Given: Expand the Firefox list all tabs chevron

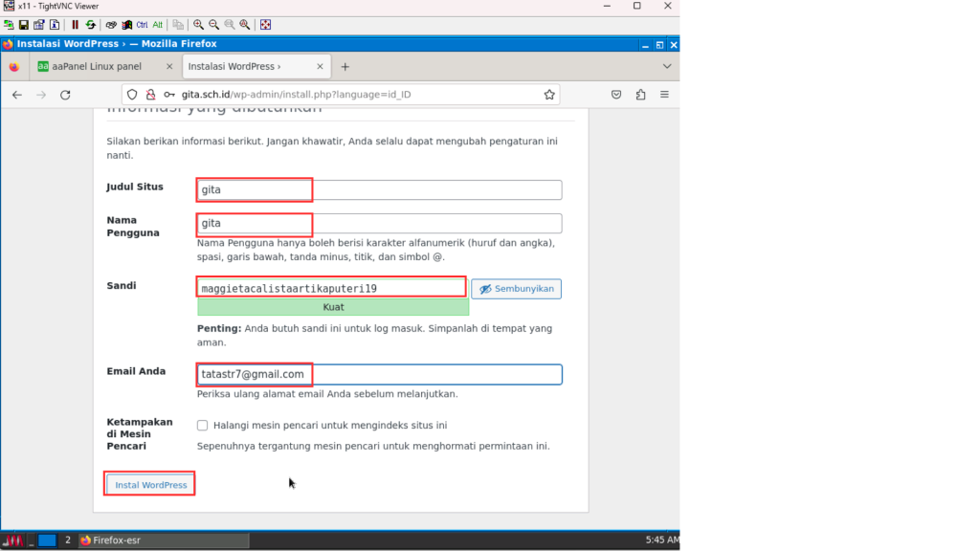Looking at the screenshot, I should 667,67.
